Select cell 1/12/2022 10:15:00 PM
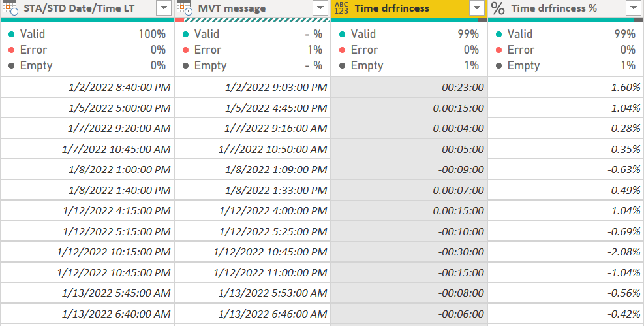 pos(87,252)
